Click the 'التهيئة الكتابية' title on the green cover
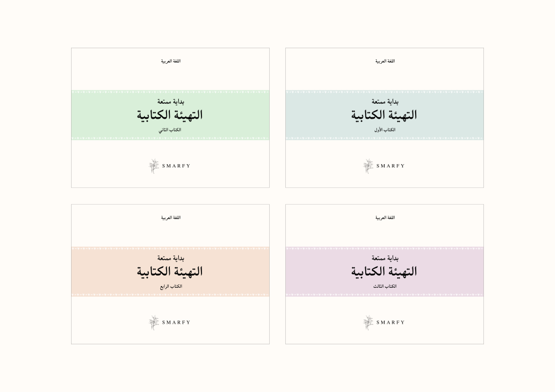Image resolution: width=555 pixels, height=392 pixels. point(170,115)
